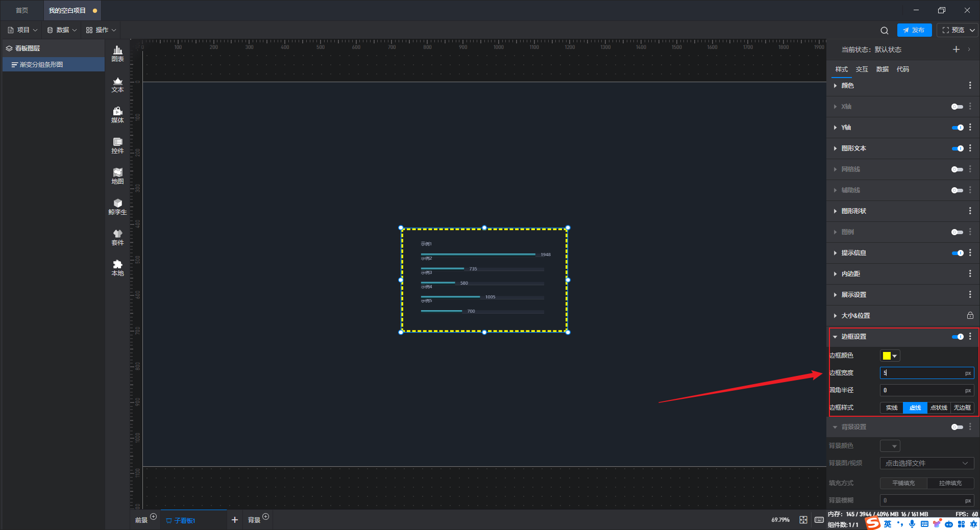Open the 地图 map components icon
The image size is (980, 530).
click(x=117, y=176)
